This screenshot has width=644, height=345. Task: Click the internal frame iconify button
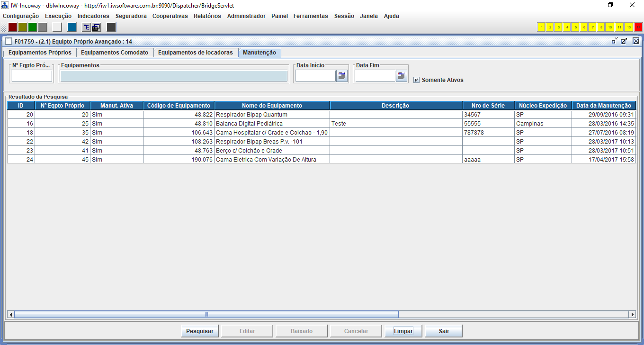[615, 41]
